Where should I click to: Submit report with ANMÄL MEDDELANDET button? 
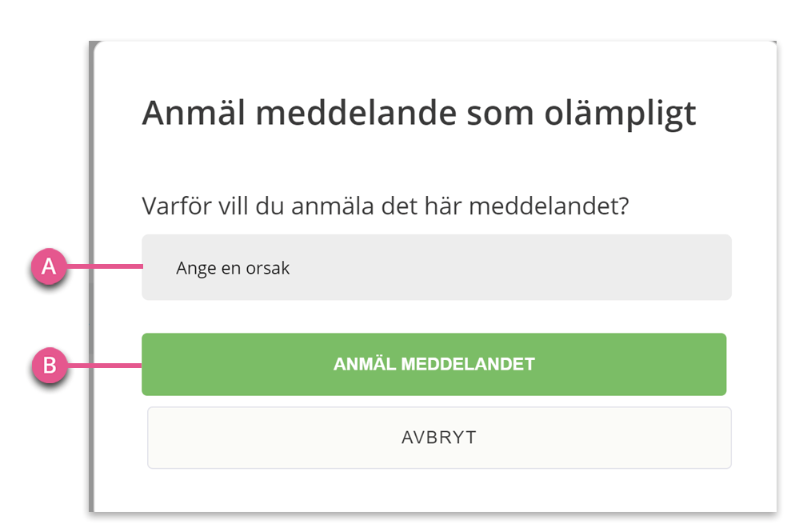coord(434,364)
